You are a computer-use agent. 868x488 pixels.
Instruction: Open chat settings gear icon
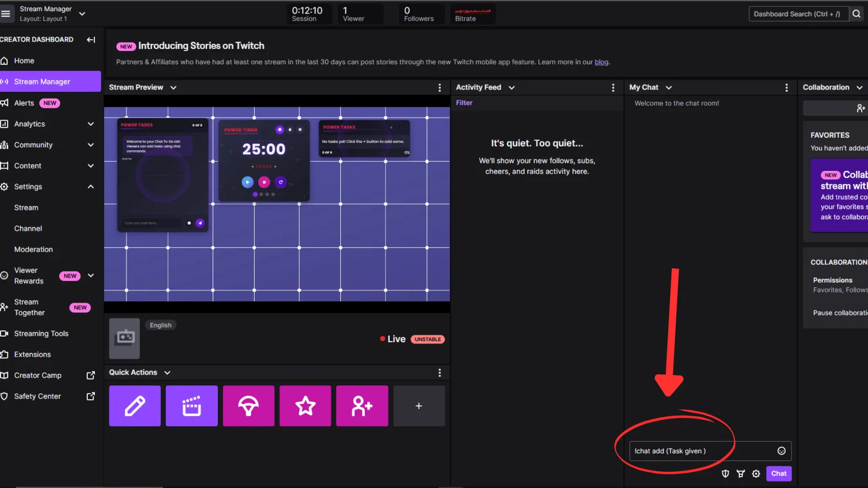click(756, 473)
